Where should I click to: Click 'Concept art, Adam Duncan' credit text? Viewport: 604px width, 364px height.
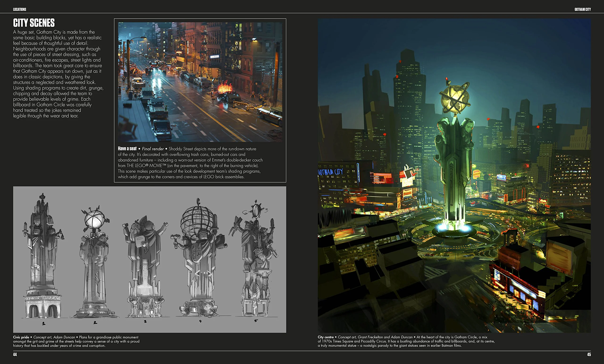click(54, 337)
